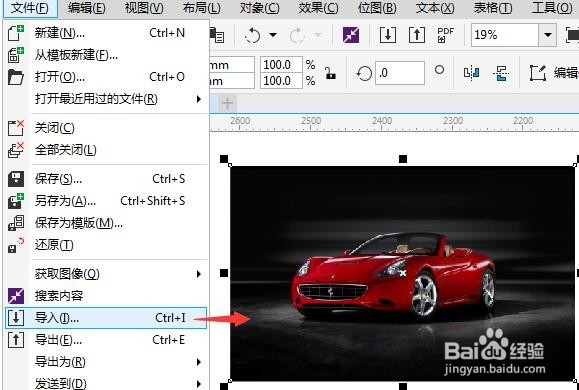Click the edit bitmap button
Viewport: 579px width, 390px height.
[553, 73]
